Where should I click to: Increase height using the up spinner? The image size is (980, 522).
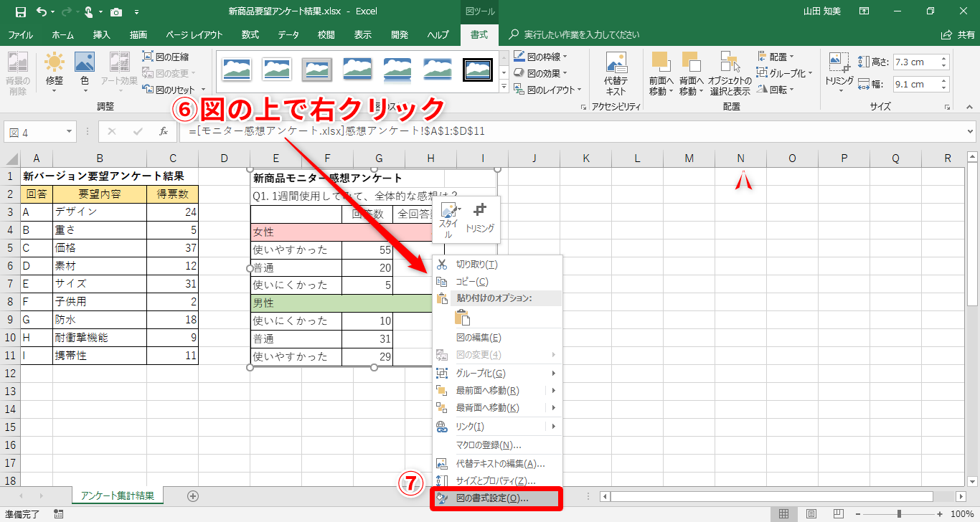[944, 58]
